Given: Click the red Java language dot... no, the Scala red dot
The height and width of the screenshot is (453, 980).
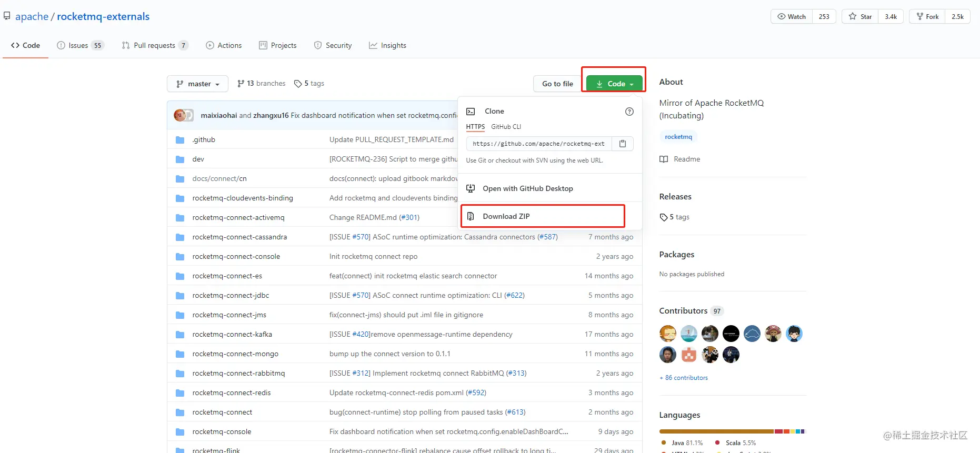Looking at the screenshot, I should (717, 442).
